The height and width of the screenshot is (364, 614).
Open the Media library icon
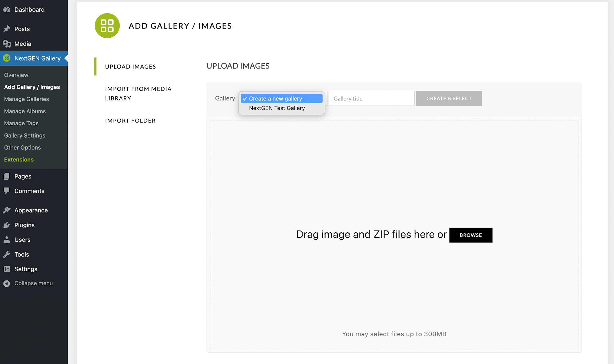click(x=7, y=44)
